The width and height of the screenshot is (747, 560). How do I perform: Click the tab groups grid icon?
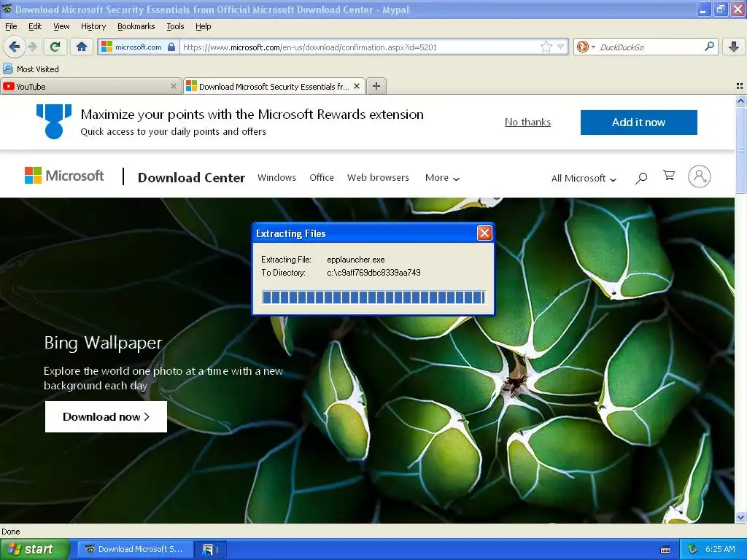[740, 86]
